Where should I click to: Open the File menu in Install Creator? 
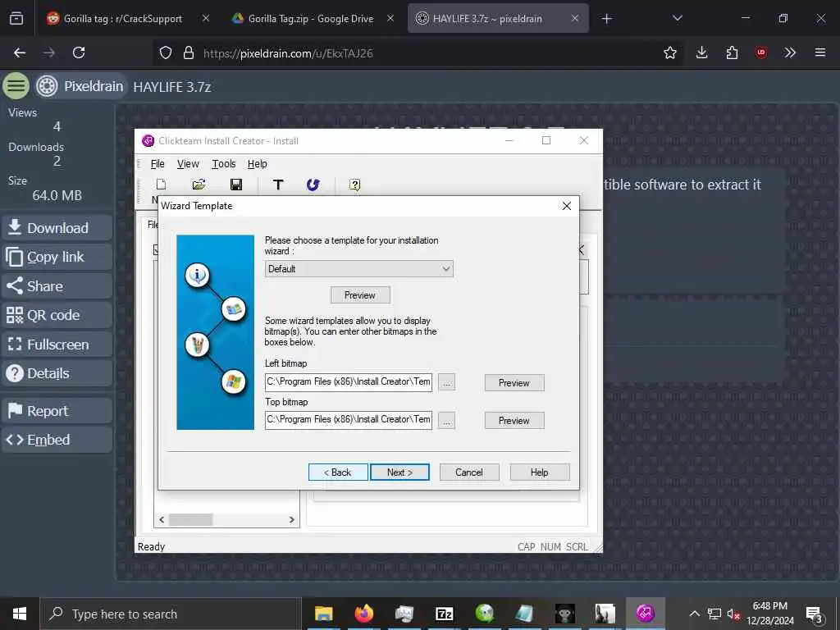click(x=157, y=164)
